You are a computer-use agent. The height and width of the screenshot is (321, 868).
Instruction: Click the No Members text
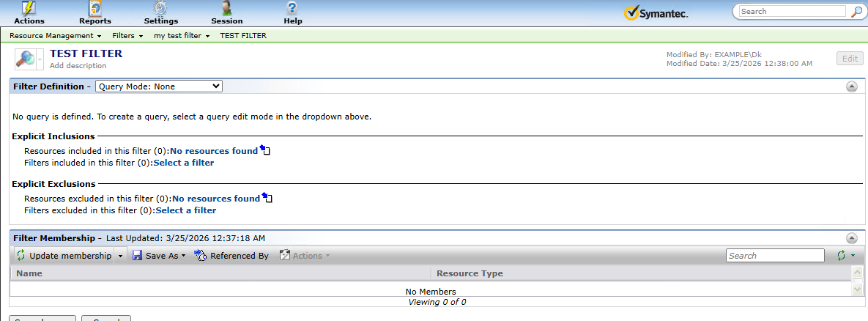431,292
